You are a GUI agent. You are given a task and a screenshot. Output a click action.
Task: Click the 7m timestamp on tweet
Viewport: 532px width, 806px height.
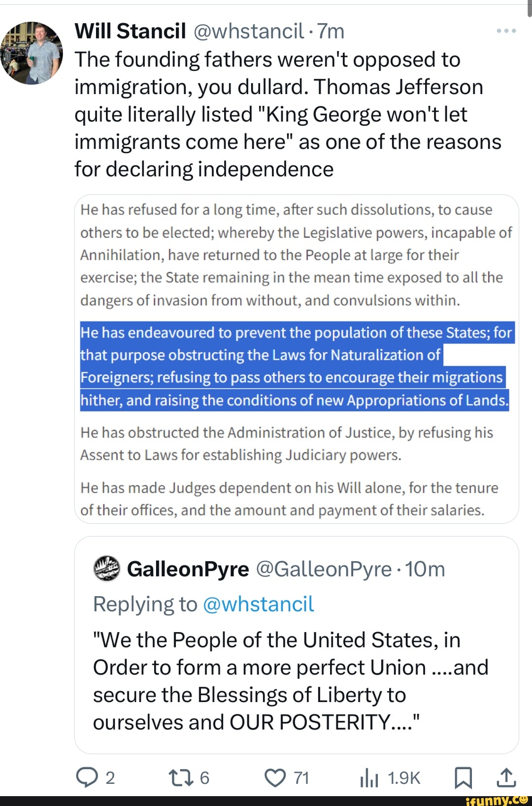(x=331, y=31)
